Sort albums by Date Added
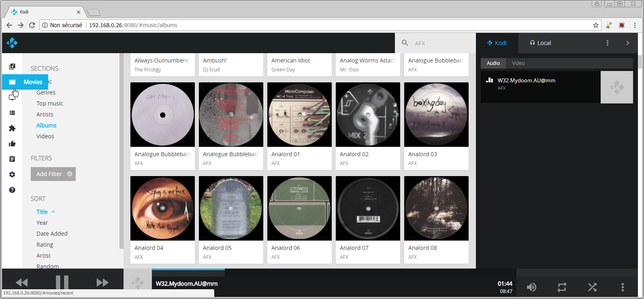644x299 pixels. click(x=52, y=234)
